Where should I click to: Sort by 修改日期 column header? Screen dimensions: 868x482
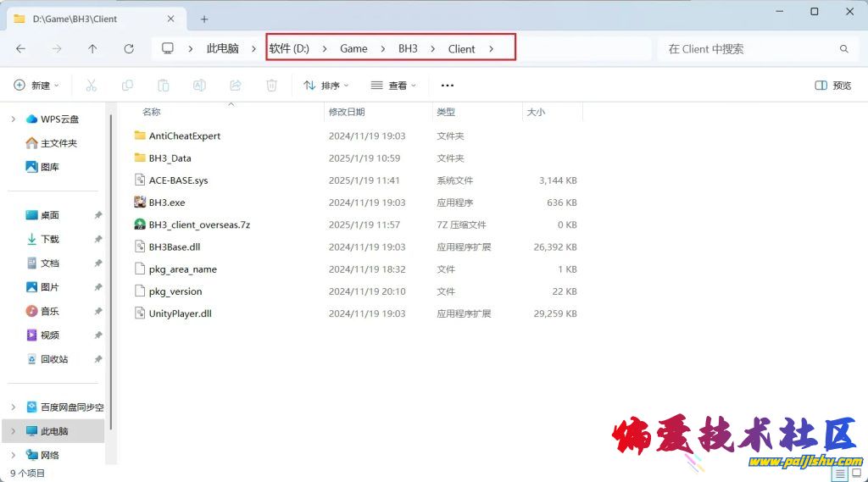click(x=347, y=112)
